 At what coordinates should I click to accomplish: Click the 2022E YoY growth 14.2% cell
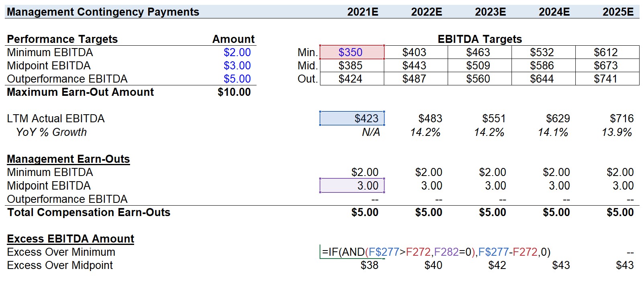[x=425, y=132]
